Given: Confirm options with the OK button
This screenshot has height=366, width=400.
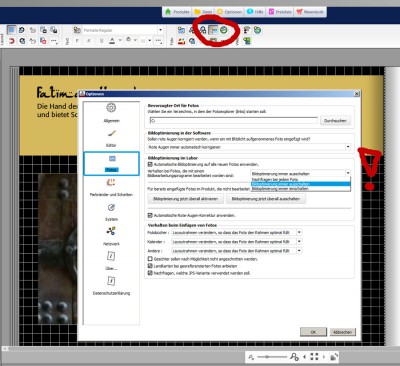Looking at the screenshot, I should (313, 332).
